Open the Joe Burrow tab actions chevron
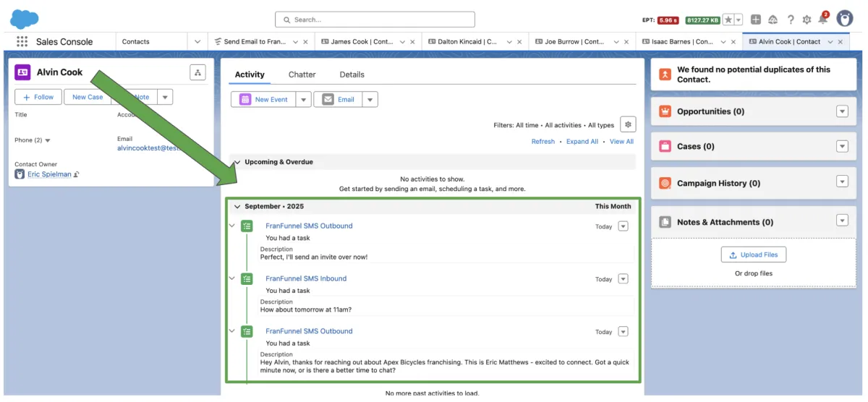 coord(616,42)
